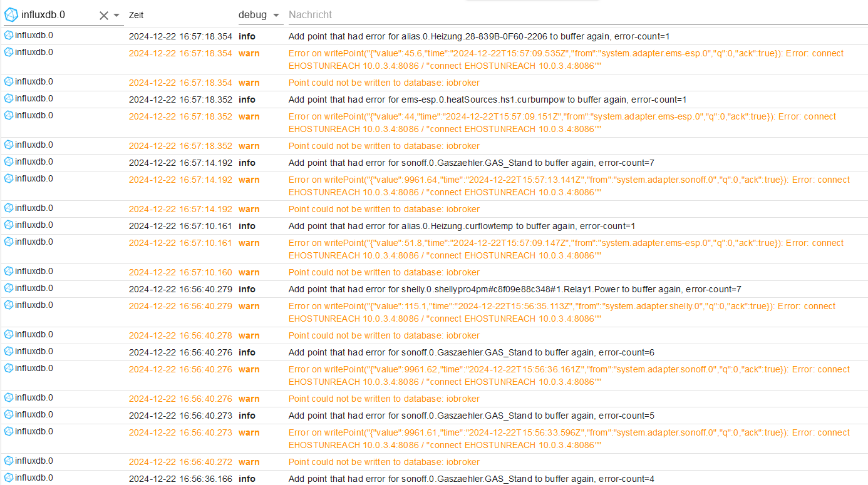Click the influxdb icon in the filter header
The image size is (868, 485).
[11, 15]
